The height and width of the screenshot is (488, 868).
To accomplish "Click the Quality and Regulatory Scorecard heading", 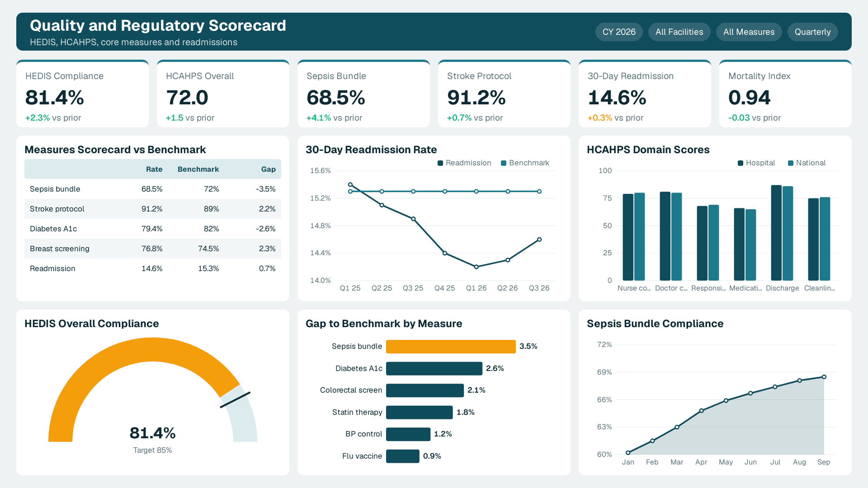I will pyautogui.click(x=158, y=25).
